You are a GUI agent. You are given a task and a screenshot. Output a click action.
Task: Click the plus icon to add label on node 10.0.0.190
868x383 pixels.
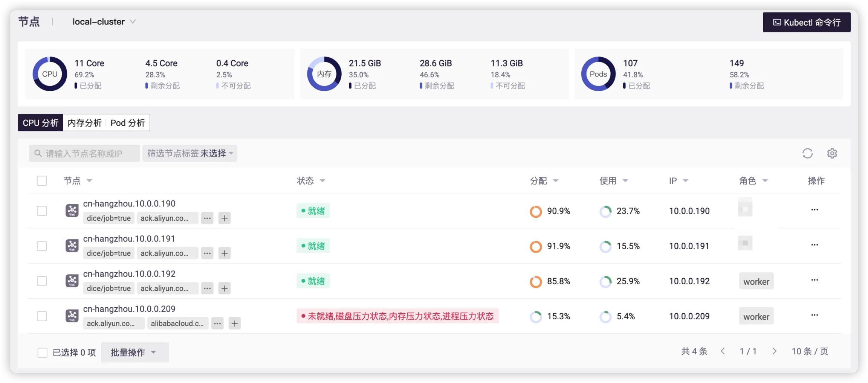[x=225, y=218]
